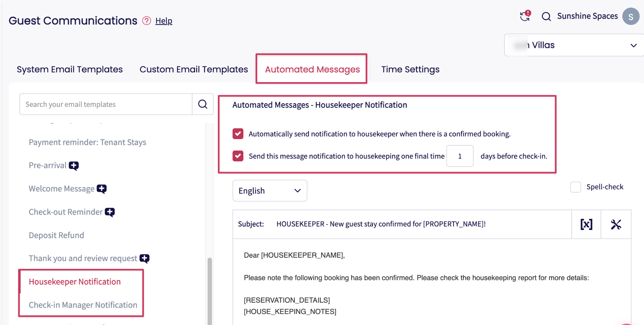Click the days before check-in number field
This screenshot has width=644, height=325.
click(x=460, y=156)
